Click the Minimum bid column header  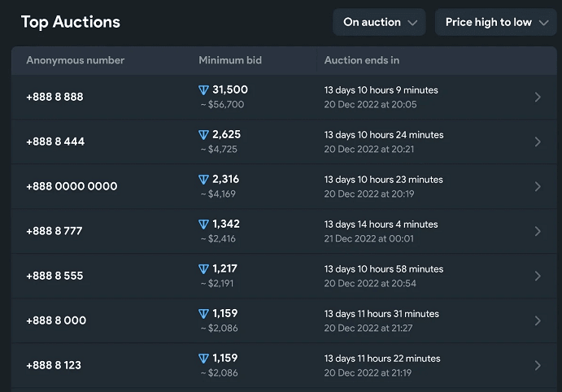click(x=230, y=60)
